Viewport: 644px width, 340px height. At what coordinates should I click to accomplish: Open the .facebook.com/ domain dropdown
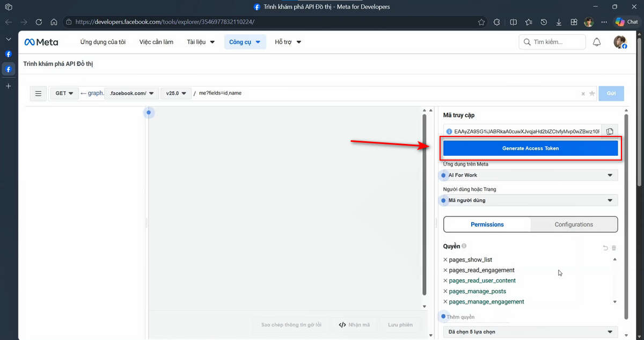pyautogui.click(x=132, y=93)
